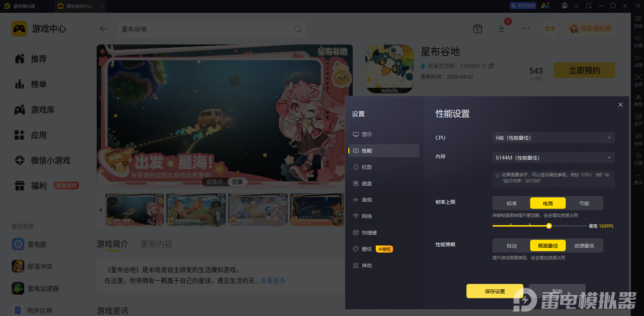
Task: Expand the 内存 memory dropdown
Action: point(553,157)
